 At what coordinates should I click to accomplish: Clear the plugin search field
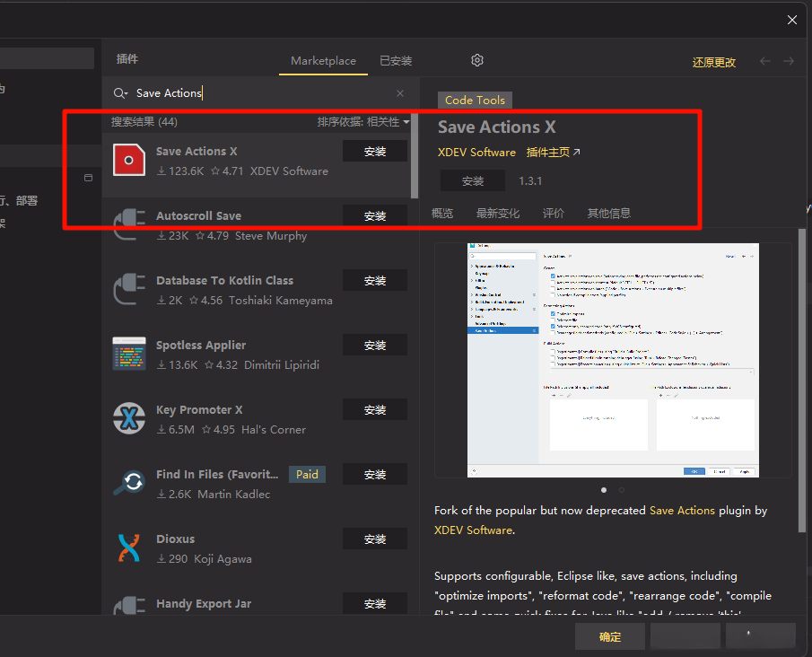tap(400, 93)
